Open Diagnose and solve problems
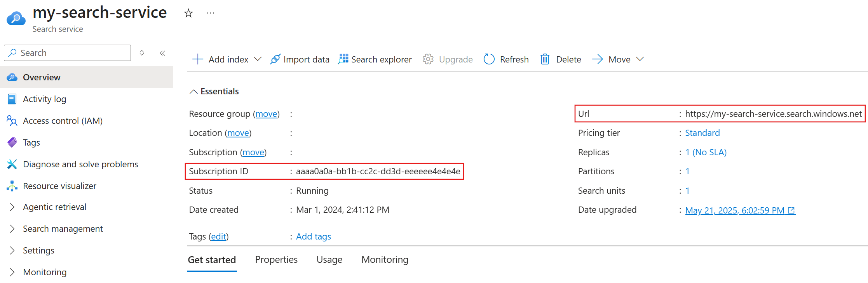This screenshot has width=868, height=283. pyautogui.click(x=80, y=164)
